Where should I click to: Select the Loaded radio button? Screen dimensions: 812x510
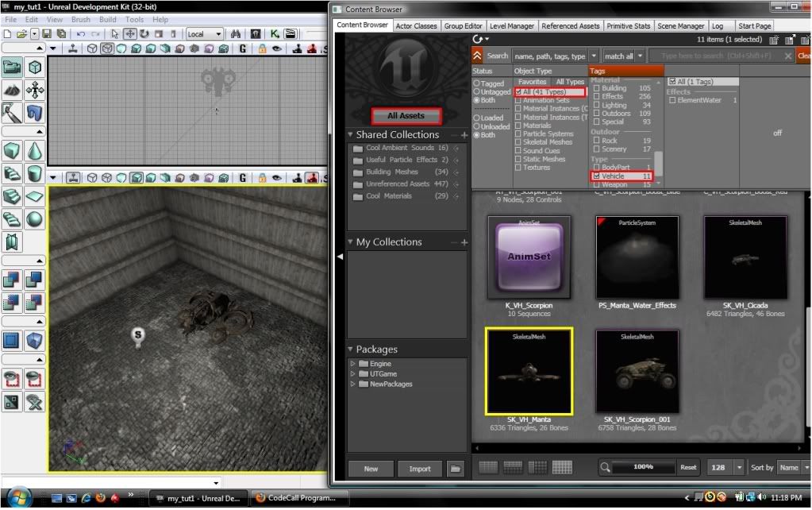point(476,118)
